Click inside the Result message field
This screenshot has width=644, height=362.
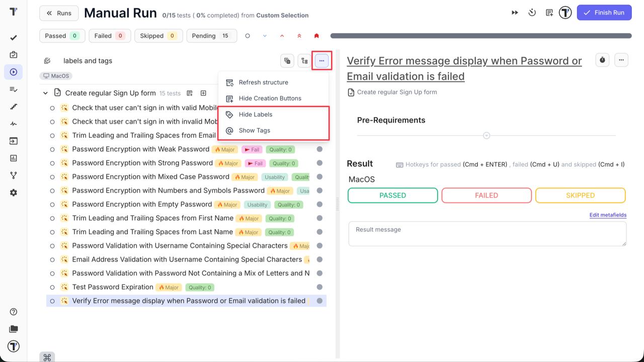[x=487, y=233]
